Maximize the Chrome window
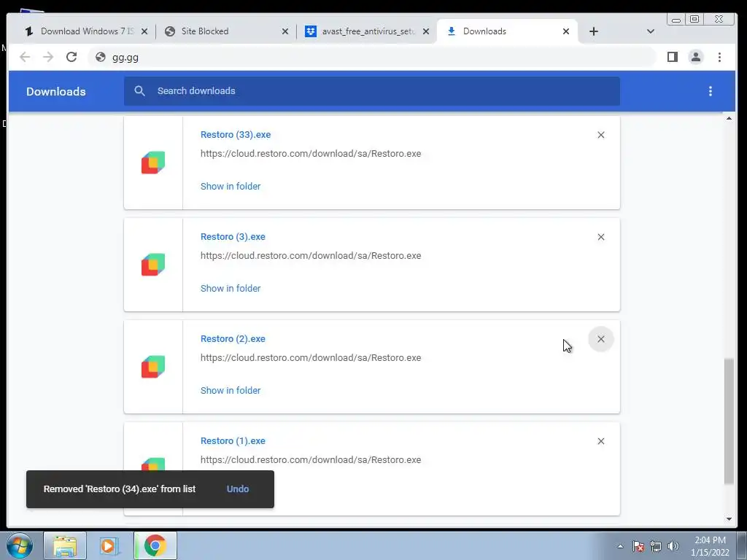 (694, 19)
